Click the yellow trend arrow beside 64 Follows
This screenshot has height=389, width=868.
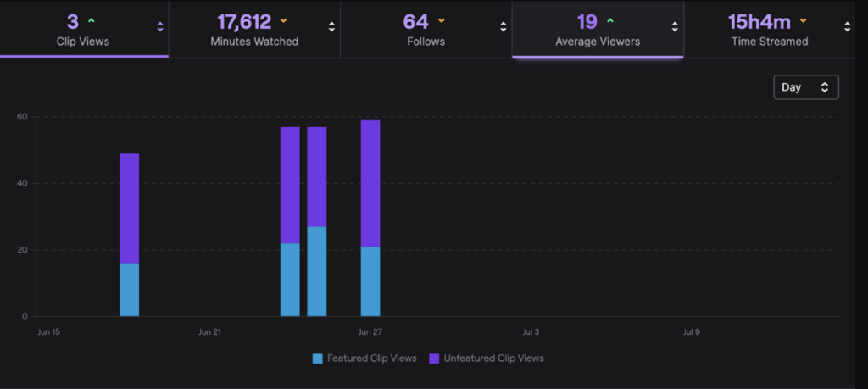tap(441, 20)
